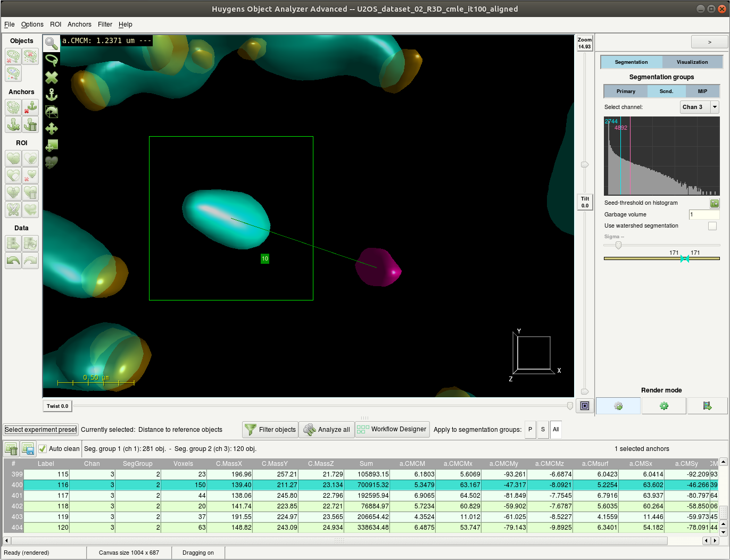Screen dimensions: 730x560
Task: Open the Workflow Designer
Action: pyautogui.click(x=392, y=429)
